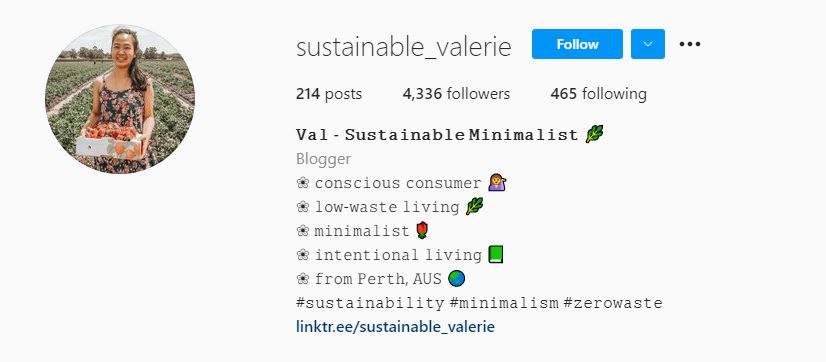The image size is (826, 362).
Task: Click the herb emoji after low-waste living
Action: coord(475,207)
